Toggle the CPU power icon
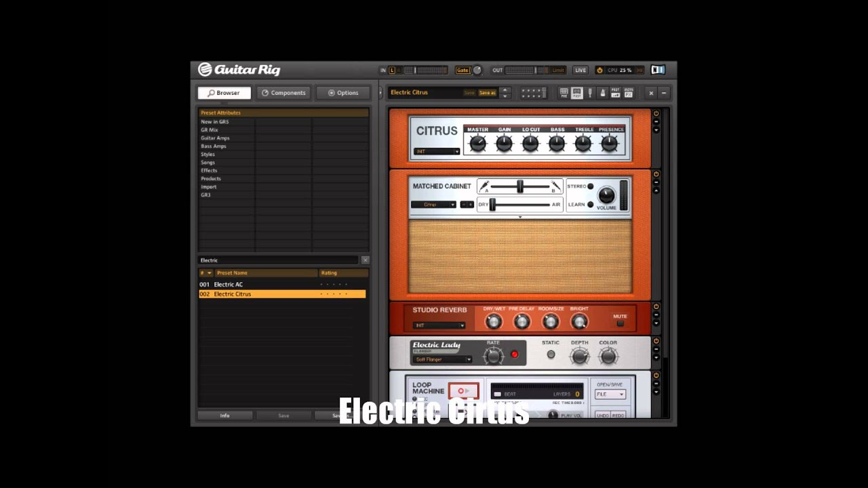This screenshot has width=868, height=488. coord(599,70)
